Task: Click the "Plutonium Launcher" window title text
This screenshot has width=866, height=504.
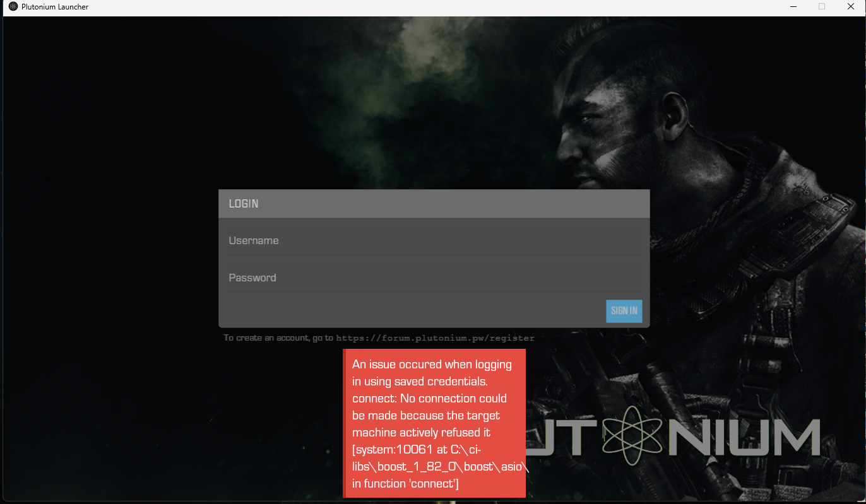Action: pos(55,7)
